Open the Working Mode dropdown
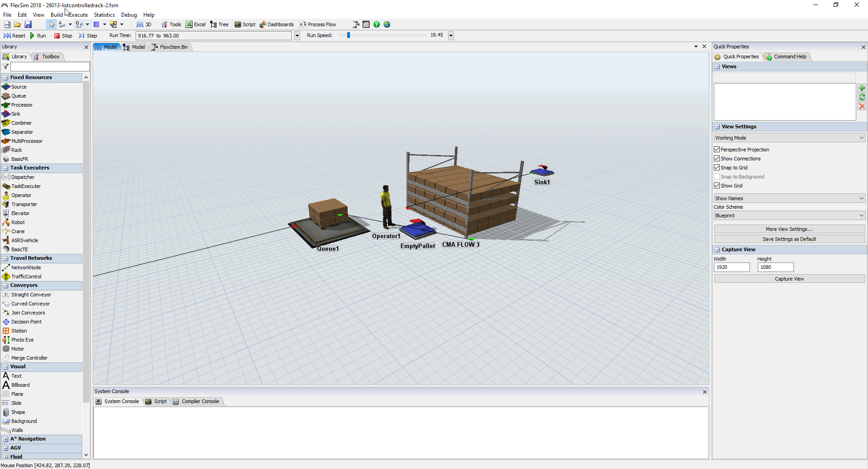 [x=789, y=138]
